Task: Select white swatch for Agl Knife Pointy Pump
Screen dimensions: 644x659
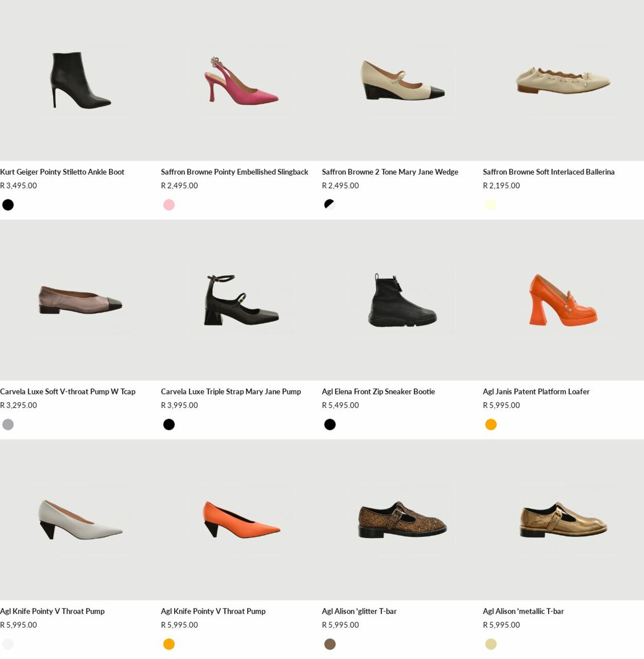Action: pyautogui.click(x=8, y=645)
